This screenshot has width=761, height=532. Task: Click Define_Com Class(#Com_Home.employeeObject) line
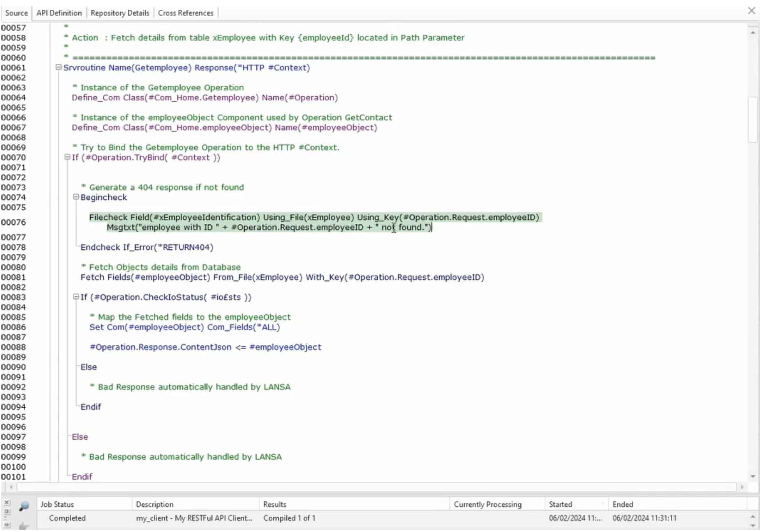click(x=224, y=128)
